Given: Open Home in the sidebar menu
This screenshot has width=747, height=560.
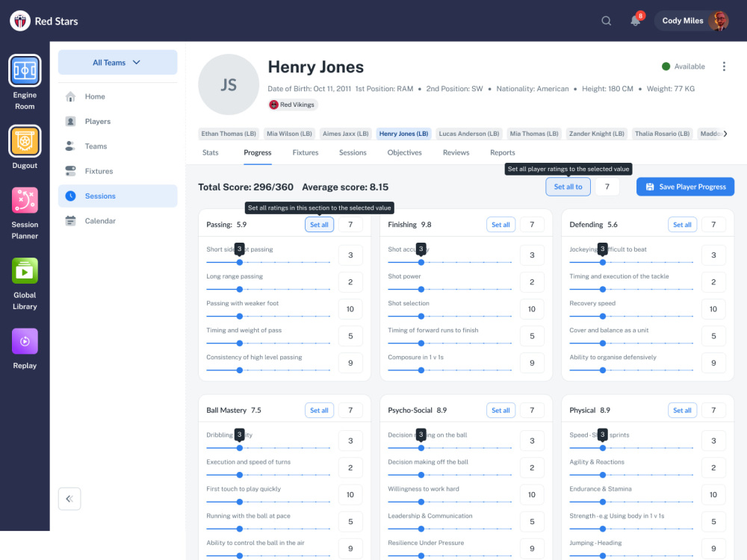Looking at the screenshot, I should pyautogui.click(x=118, y=96).
